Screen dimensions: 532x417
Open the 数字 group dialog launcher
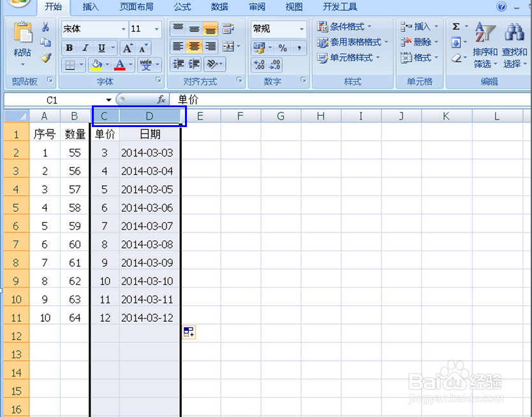click(x=304, y=80)
